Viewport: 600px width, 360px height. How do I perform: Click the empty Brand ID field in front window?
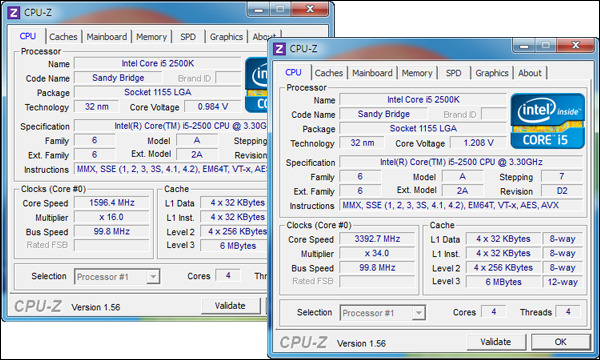coord(494,114)
